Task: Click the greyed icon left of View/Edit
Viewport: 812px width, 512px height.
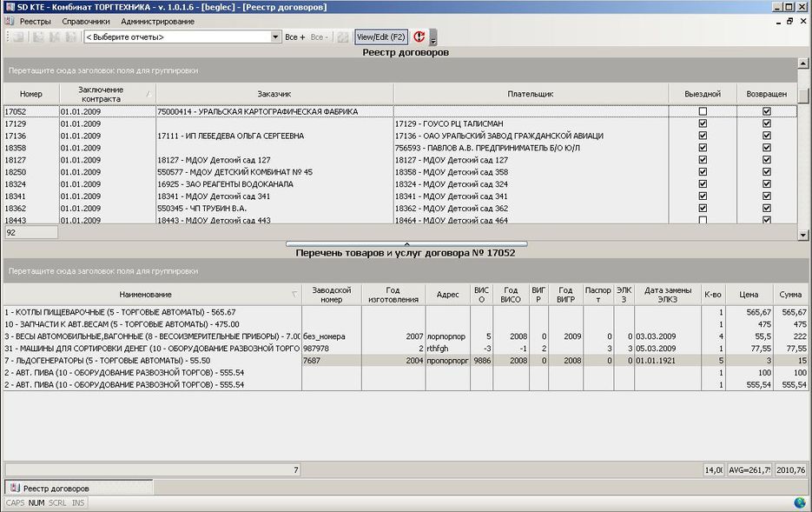Action: point(342,37)
